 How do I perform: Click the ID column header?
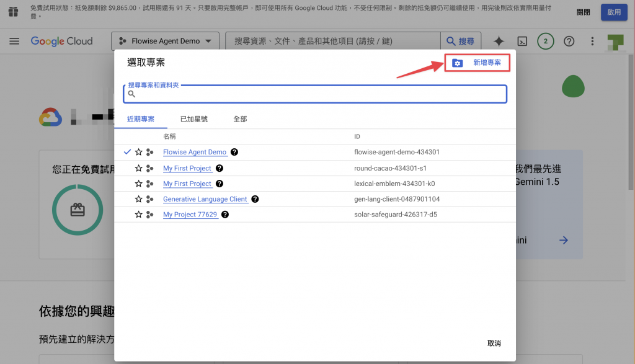click(357, 136)
